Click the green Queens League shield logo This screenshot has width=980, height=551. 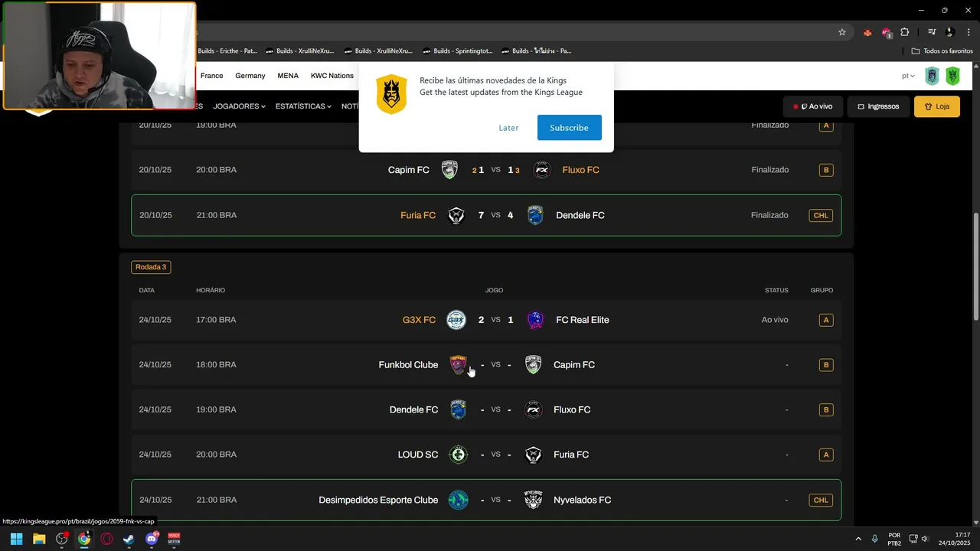pos(952,76)
